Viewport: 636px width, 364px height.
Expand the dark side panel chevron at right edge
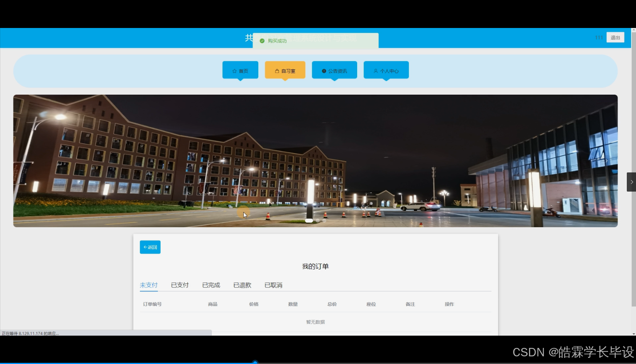coord(631,182)
